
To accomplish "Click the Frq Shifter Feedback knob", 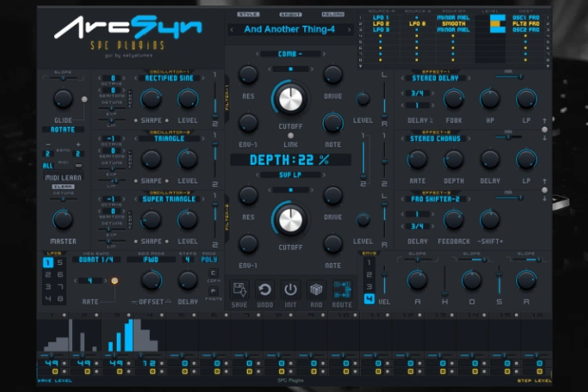I will point(453,220).
